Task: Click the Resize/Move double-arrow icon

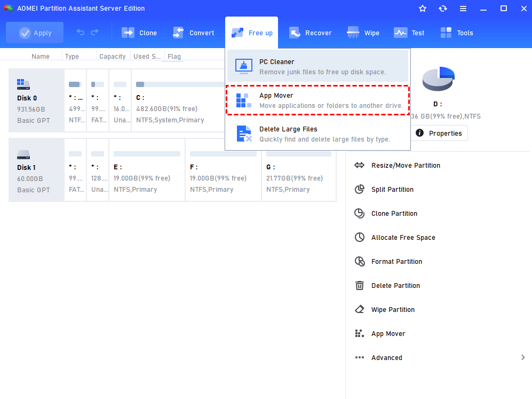Action: pyautogui.click(x=359, y=166)
